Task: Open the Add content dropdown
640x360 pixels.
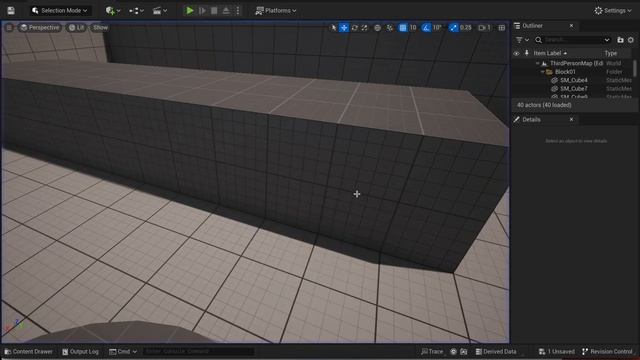Action: [x=113, y=11]
